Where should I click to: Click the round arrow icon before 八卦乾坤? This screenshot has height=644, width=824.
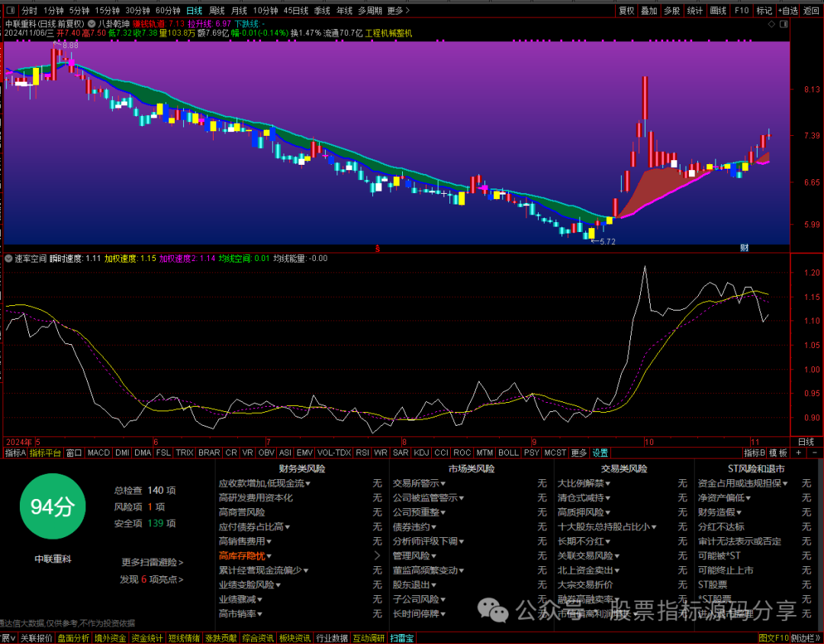coord(92,24)
